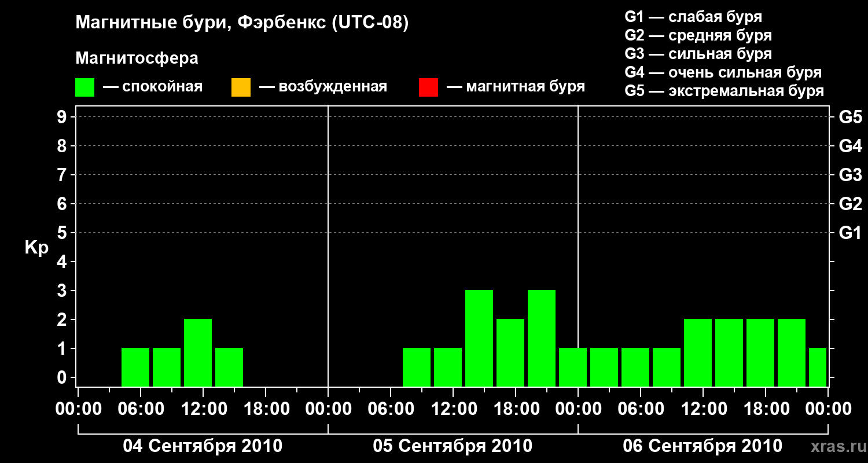Click the 'Kp' axis title
Viewport: 868px width, 463px height.
click(x=36, y=248)
